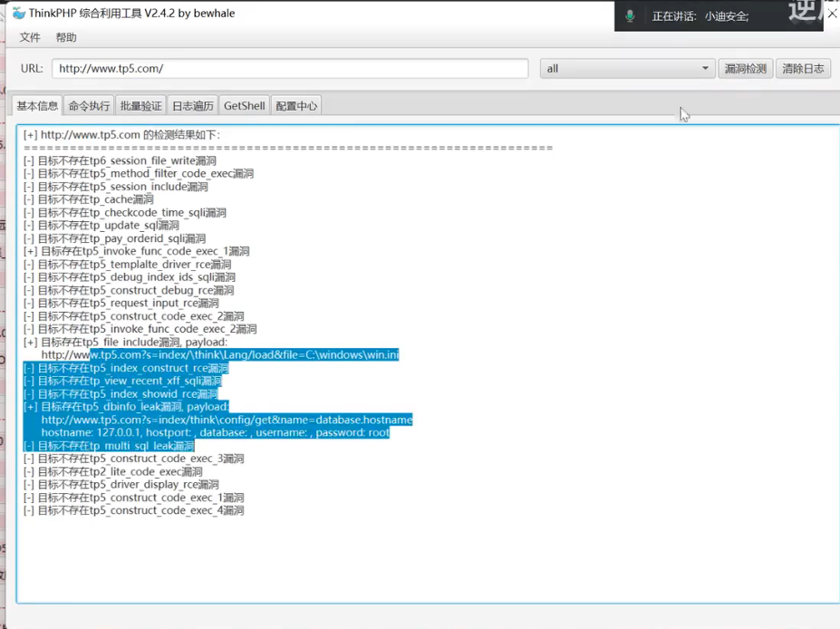Image resolution: width=840 pixels, height=629 pixels.
Task: Click the tp5_dbinfo_leak payload header line
Action: [x=127, y=407]
